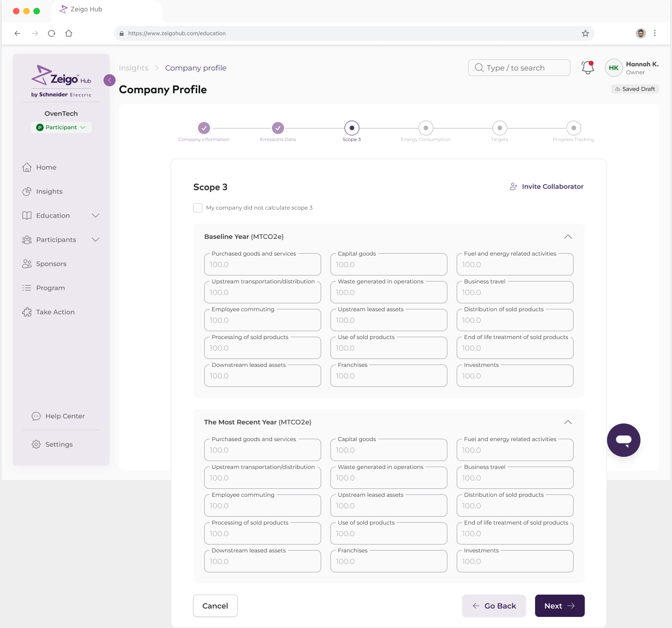This screenshot has width=672, height=628.
Task: Click the search magnifier icon
Action: [x=479, y=68]
